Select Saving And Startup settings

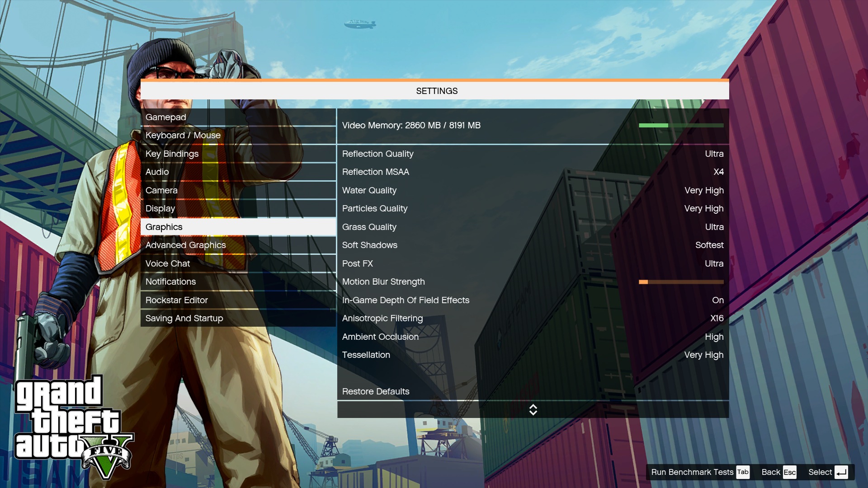tap(184, 318)
